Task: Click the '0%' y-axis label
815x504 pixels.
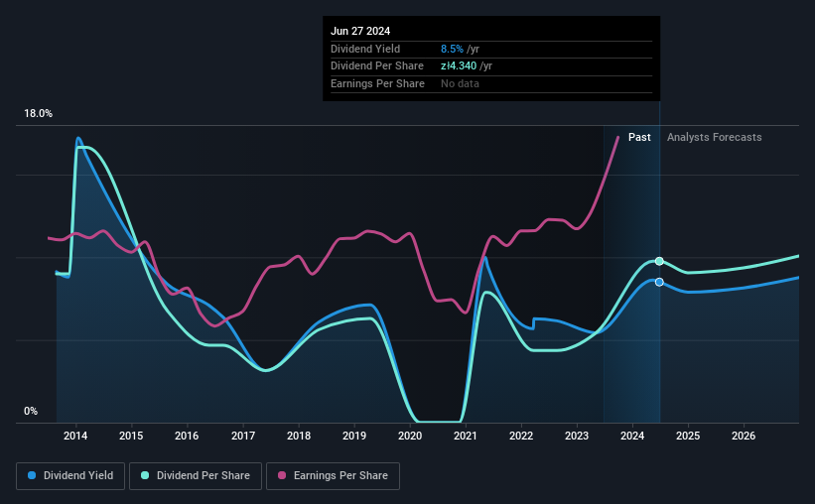Action: 31,412
